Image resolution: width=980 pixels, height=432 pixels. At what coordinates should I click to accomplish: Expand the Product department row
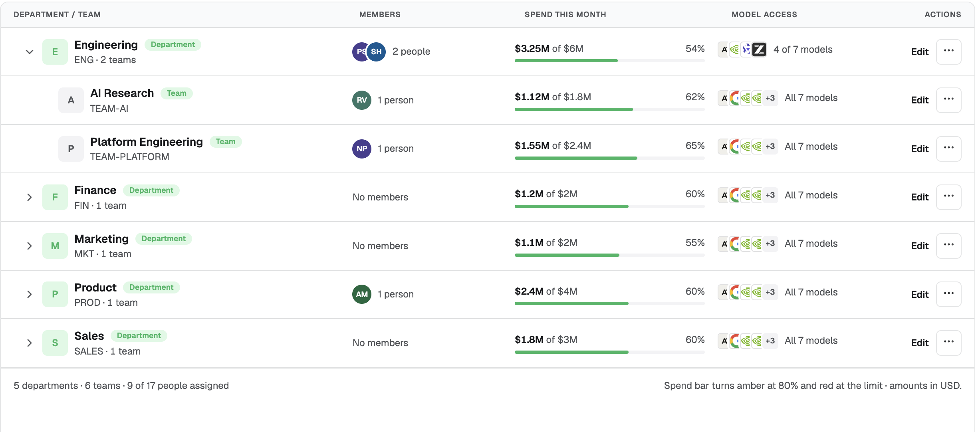tap(29, 294)
